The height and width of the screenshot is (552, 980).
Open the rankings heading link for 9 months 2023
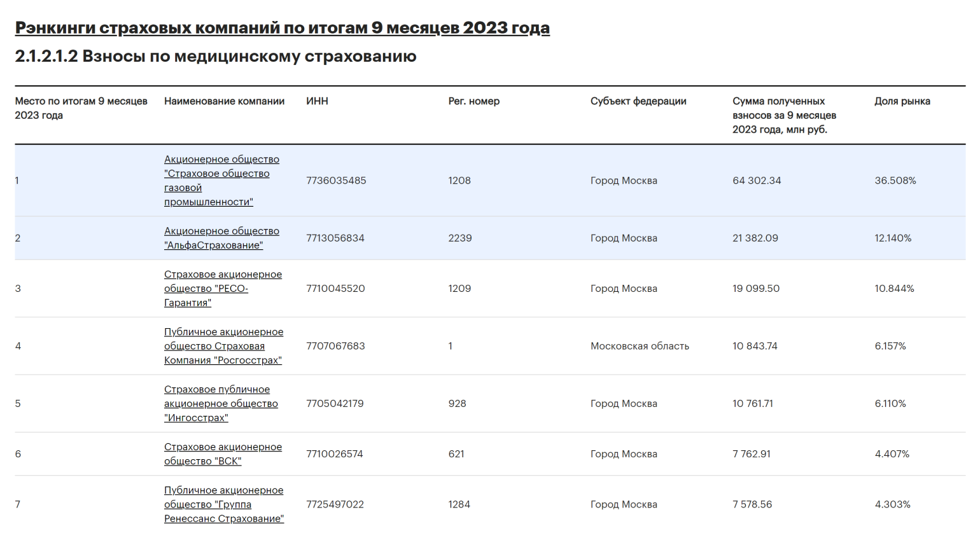283,28
